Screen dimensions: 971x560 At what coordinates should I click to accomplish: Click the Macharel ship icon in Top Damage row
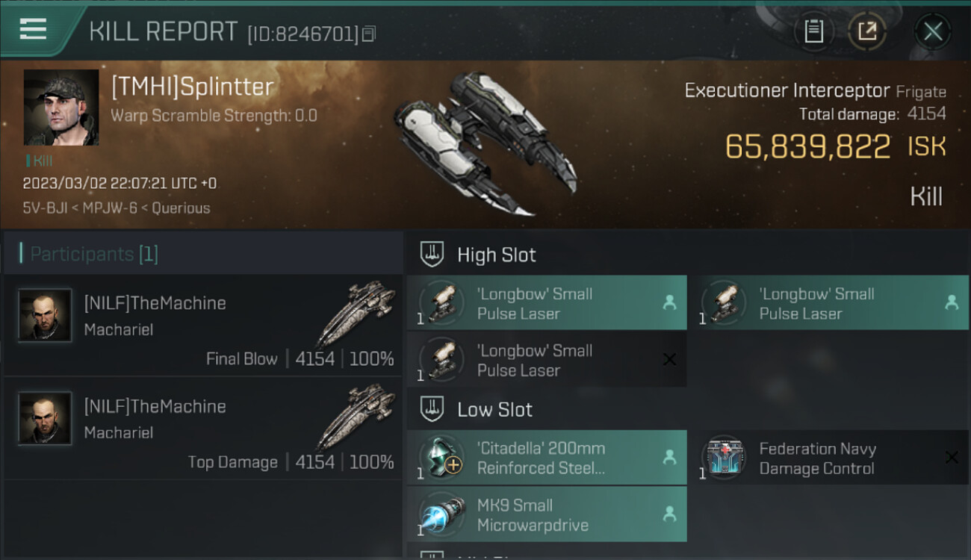(x=356, y=418)
